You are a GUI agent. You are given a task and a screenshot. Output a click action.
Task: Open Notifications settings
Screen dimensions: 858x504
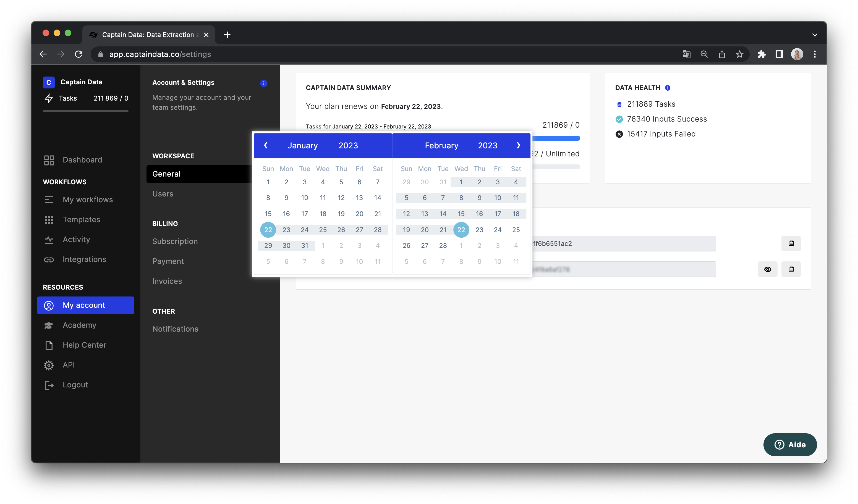pos(175,329)
